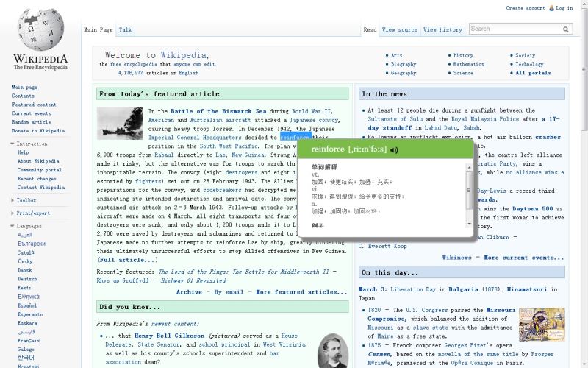Open the Biography portal link

click(404, 64)
